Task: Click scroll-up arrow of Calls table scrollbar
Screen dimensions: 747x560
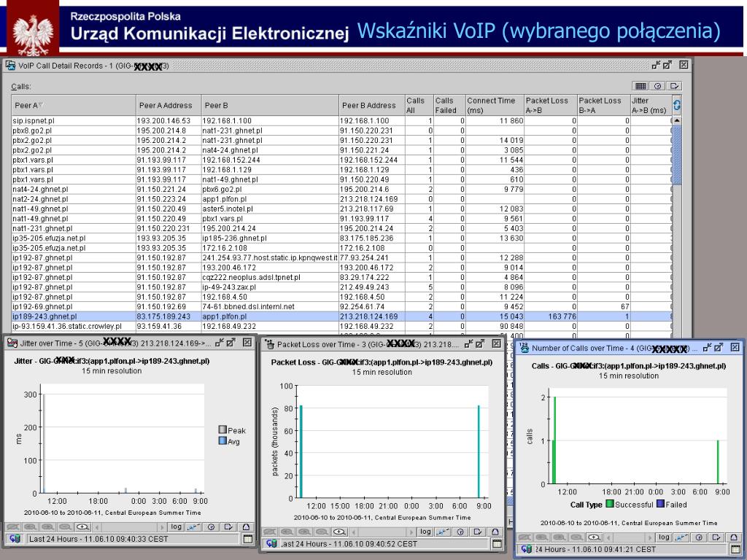Action: pos(676,120)
